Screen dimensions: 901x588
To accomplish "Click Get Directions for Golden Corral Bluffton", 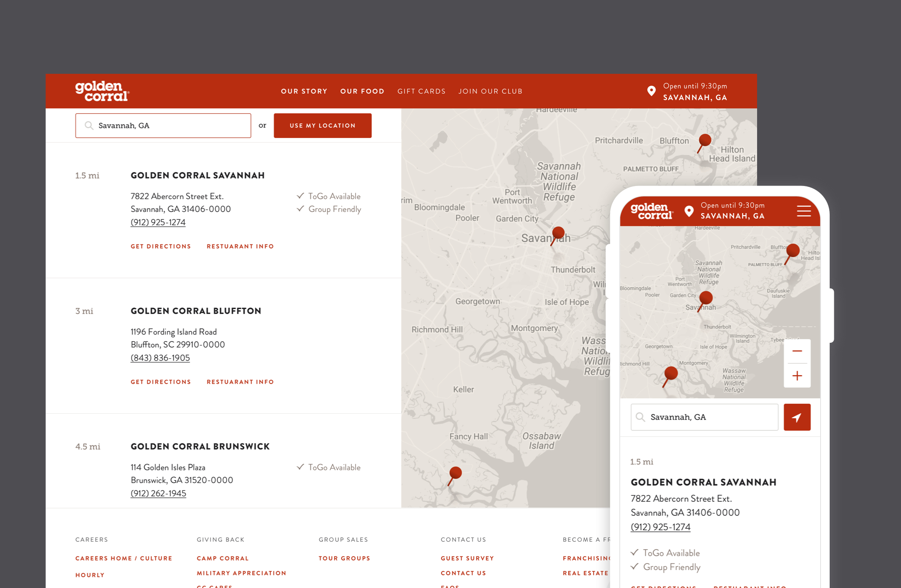I will [x=161, y=382].
